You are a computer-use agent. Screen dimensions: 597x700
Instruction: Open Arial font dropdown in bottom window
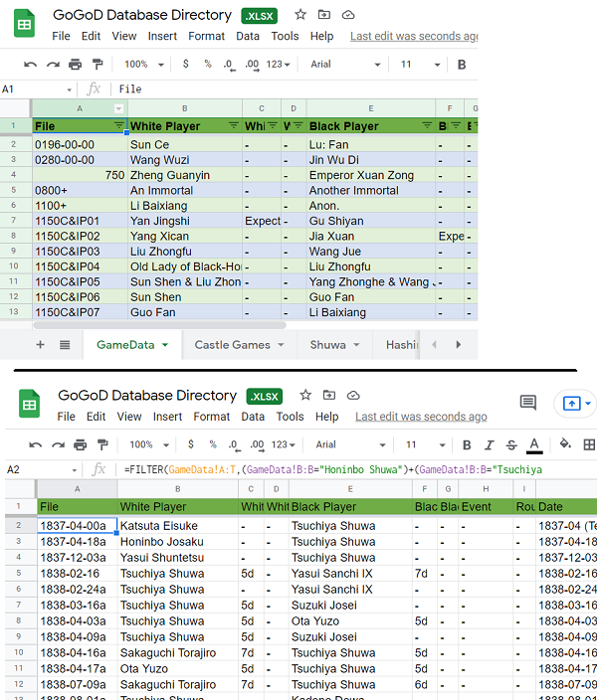click(351, 444)
